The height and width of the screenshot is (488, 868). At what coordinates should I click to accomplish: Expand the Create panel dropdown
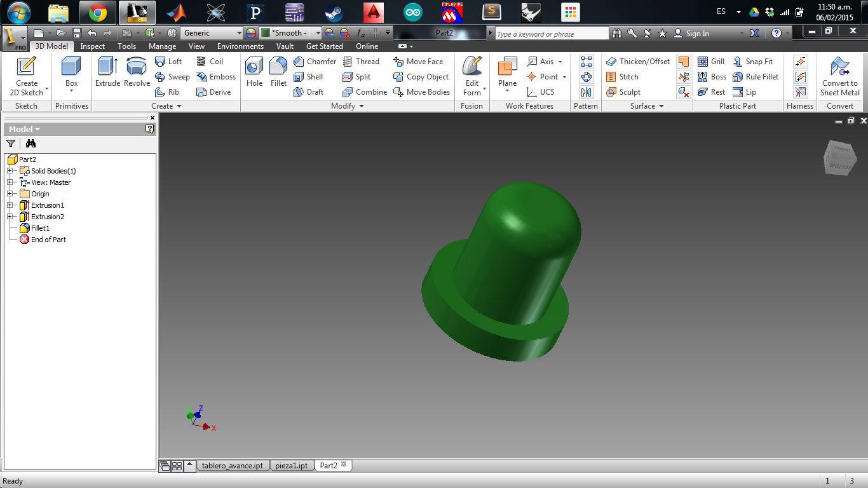(166, 106)
